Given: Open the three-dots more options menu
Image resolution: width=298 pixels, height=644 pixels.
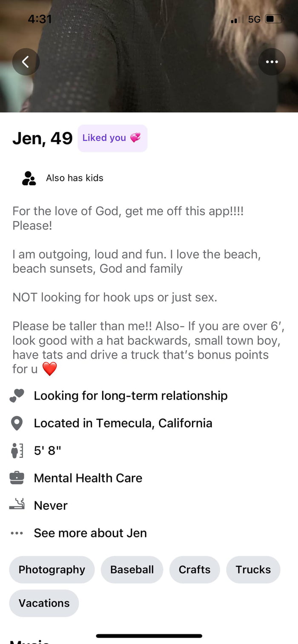Looking at the screenshot, I should pos(272,62).
